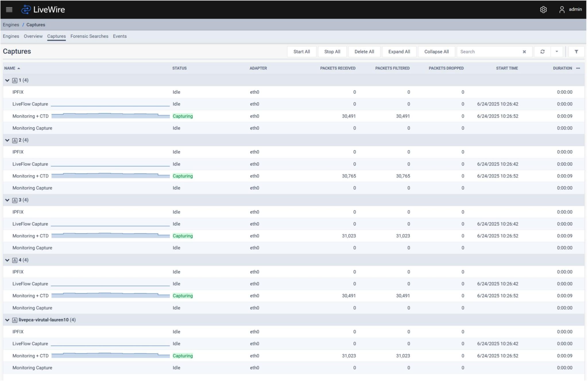Select Monitoring + CTD in group 3

tap(30, 236)
